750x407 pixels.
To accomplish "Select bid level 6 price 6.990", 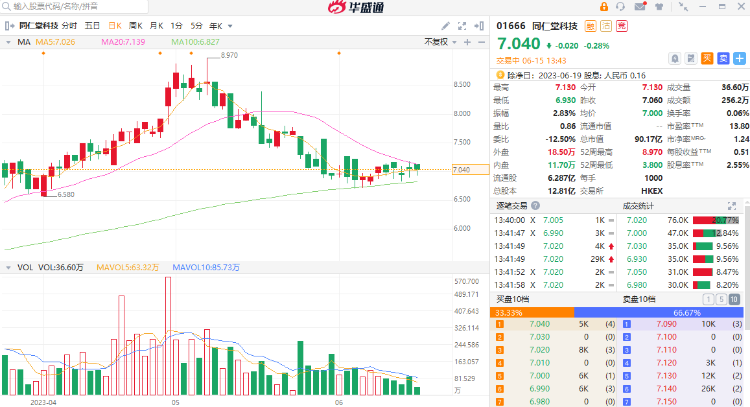I will click(540, 389).
